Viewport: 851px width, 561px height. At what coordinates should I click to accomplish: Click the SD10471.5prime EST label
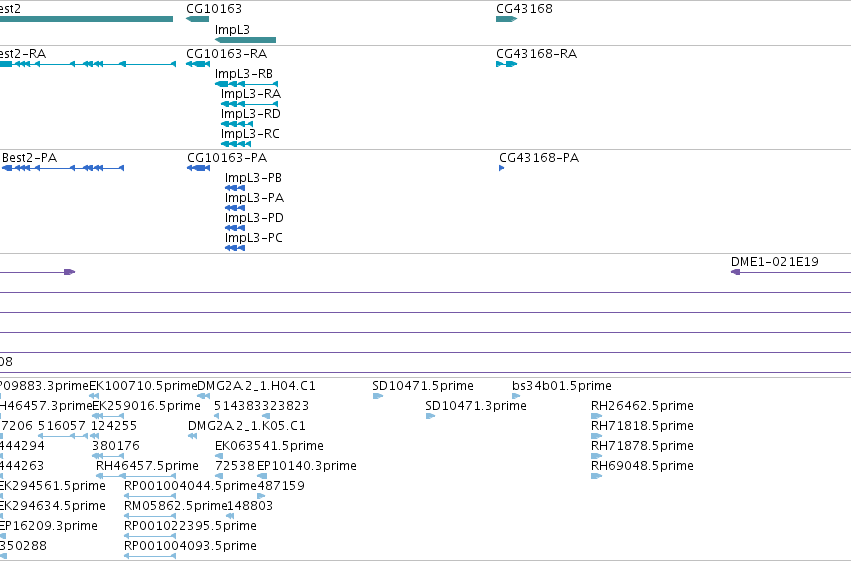423,386
